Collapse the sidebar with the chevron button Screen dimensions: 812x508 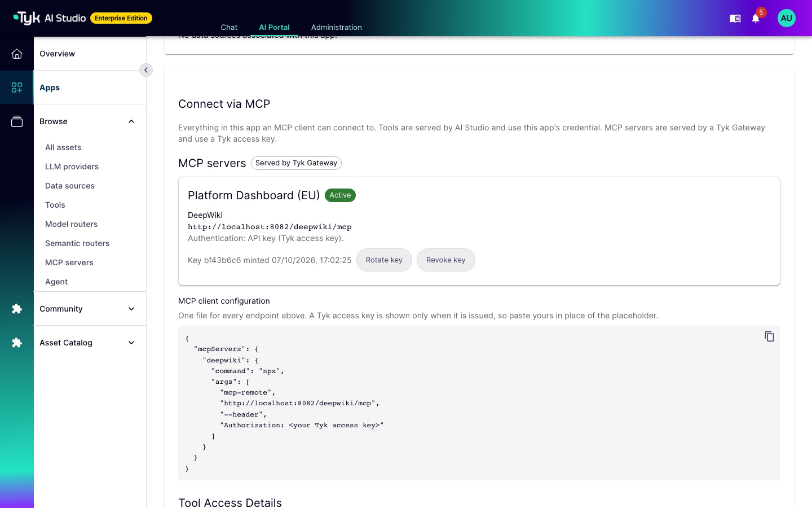[146, 70]
